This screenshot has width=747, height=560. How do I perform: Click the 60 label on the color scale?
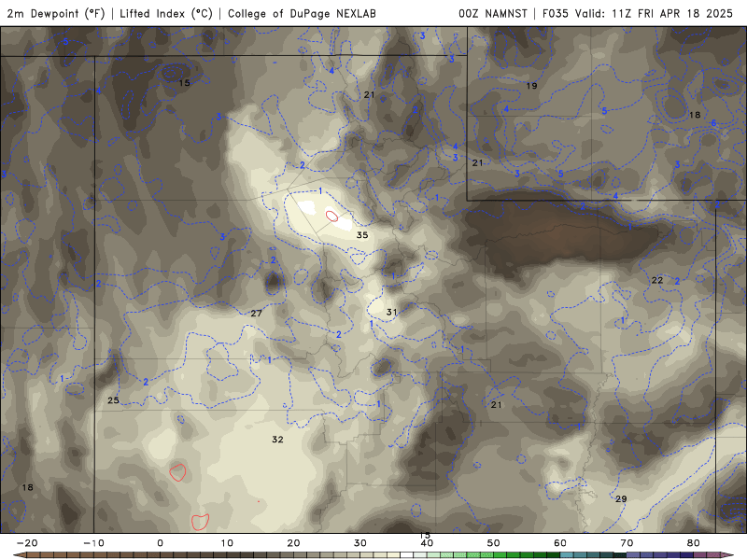560,543
